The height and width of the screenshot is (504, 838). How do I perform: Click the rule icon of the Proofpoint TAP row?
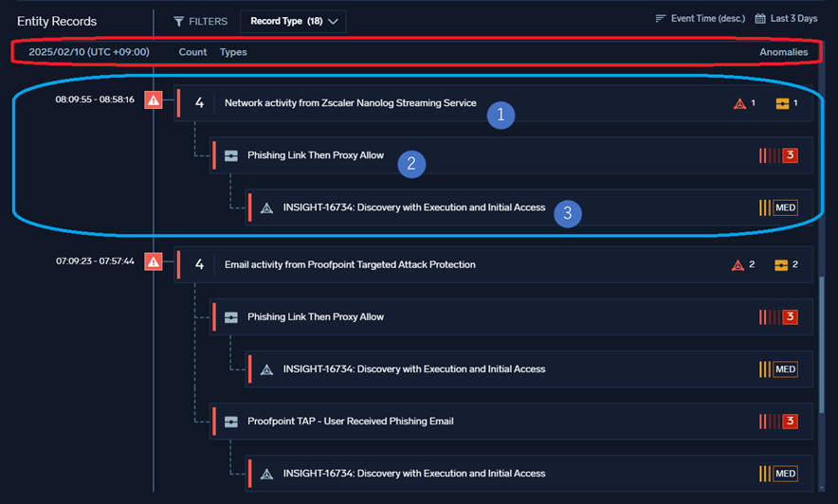[231, 422]
